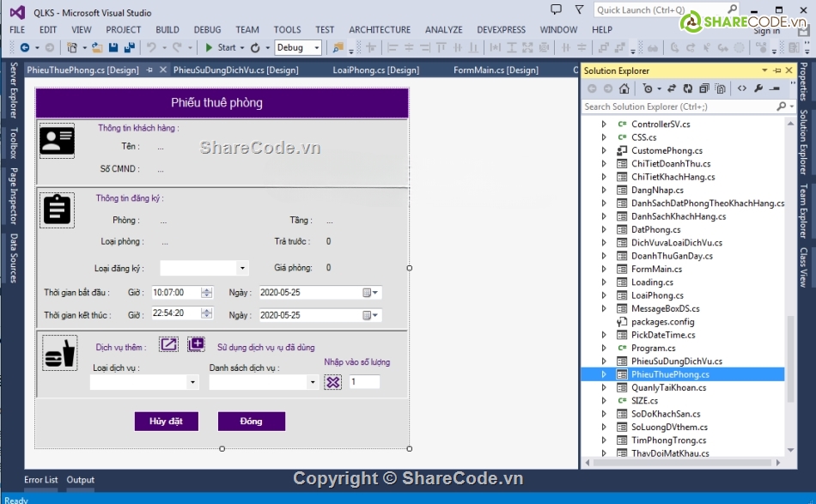The image size is (816, 504).
Task: Click food and drink service picture
Action: click(x=59, y=353)
